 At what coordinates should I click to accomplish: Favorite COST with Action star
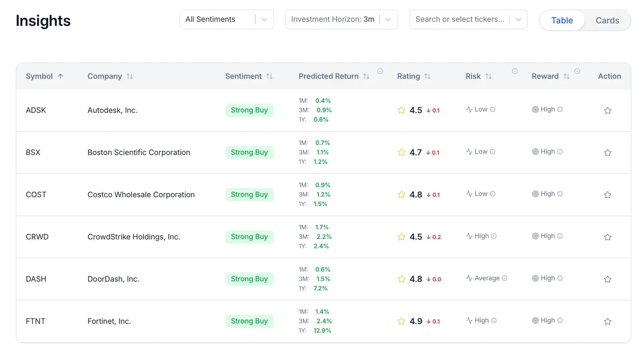coord(608,195)
